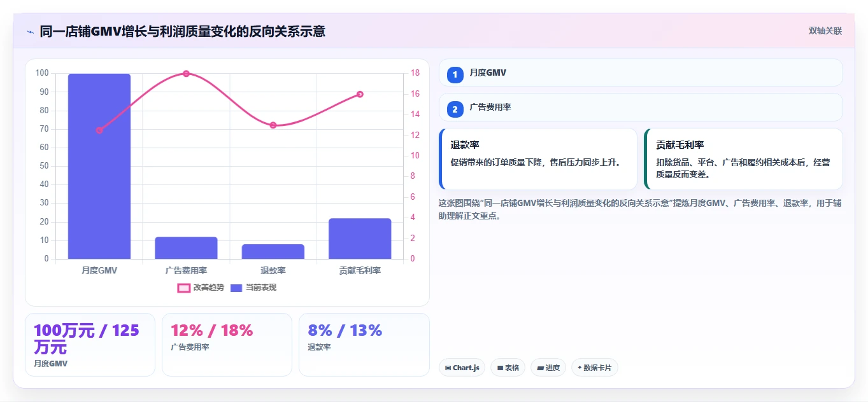The image size is (868, 402).
Task: Click the 进度 chip icon
Action: (x=540, y=368)
